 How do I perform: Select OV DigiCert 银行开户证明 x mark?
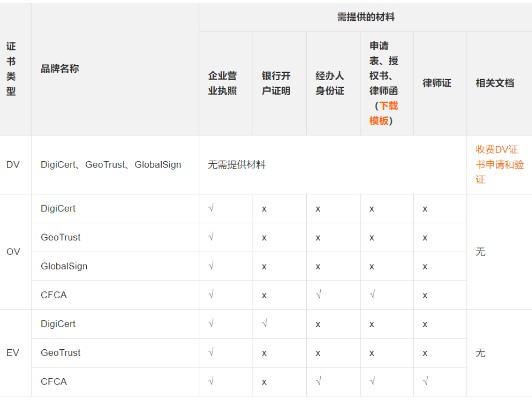coord(264,209)
